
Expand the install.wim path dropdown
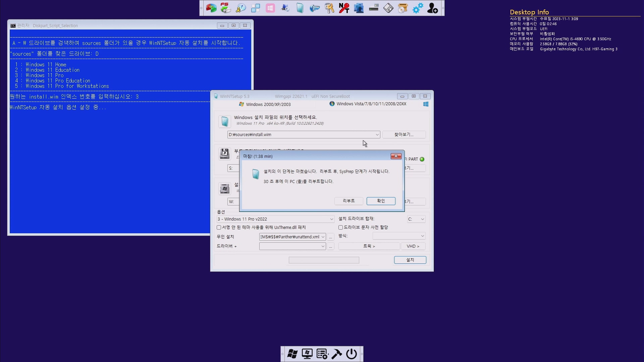pos(377,135)
